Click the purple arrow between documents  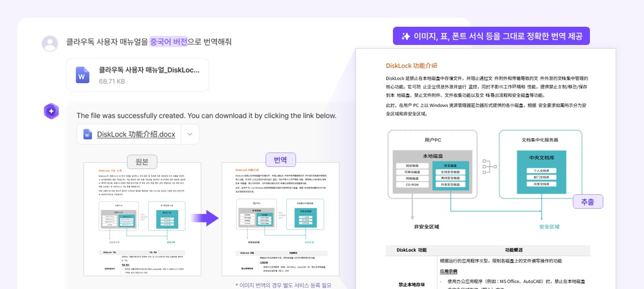coord(205,218)
